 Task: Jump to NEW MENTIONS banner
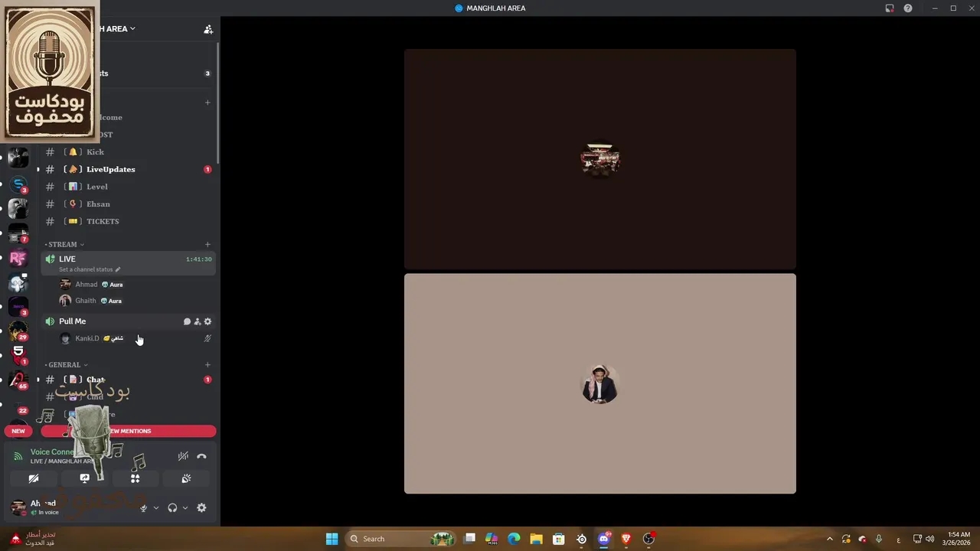click(x=129, y=431)
